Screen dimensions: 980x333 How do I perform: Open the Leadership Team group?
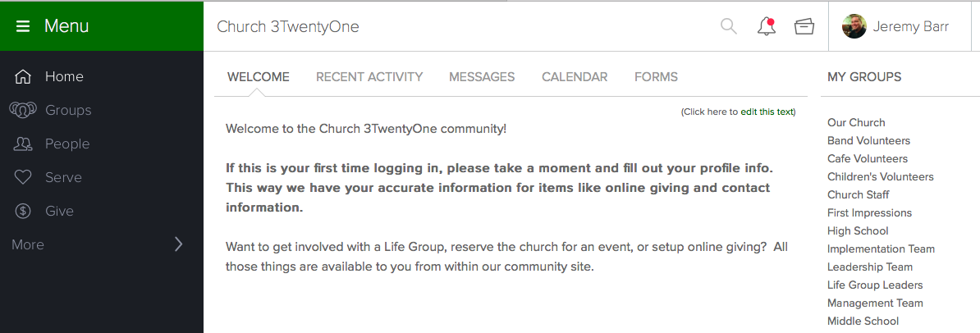(x=869, y=267)
